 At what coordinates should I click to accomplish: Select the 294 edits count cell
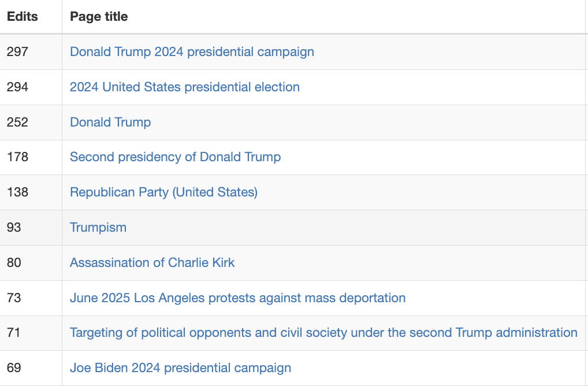coord(17,87)
